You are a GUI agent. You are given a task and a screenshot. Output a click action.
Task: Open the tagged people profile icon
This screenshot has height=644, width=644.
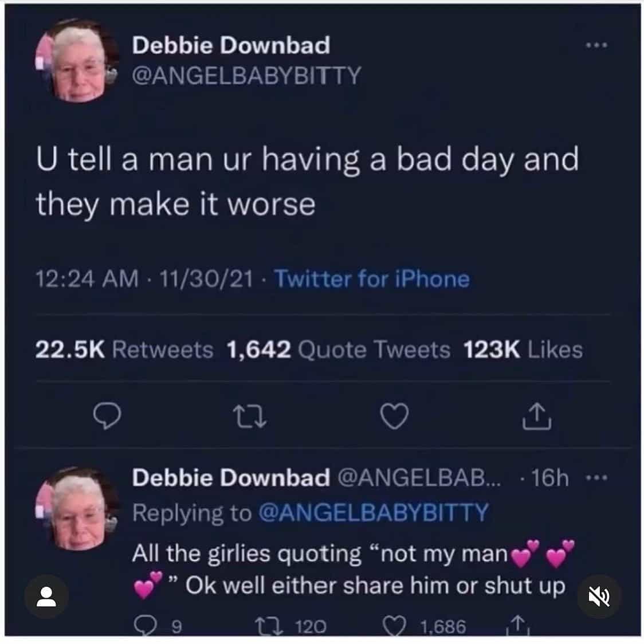point(46,596)
